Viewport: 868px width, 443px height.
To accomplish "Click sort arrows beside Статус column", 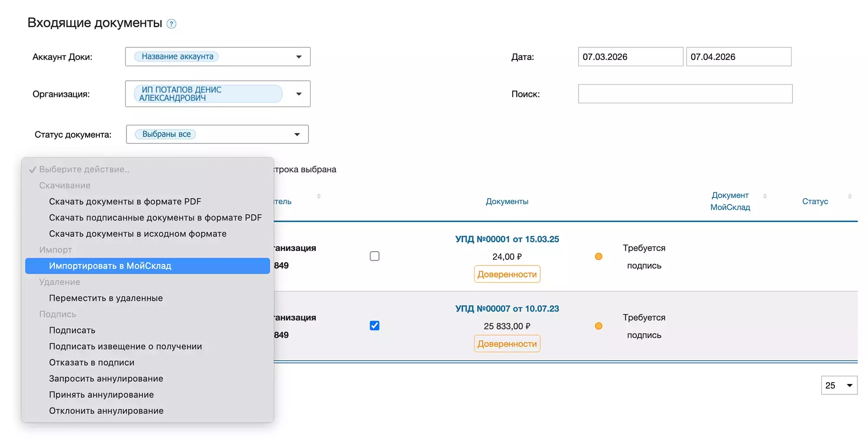I will [849, 196].
